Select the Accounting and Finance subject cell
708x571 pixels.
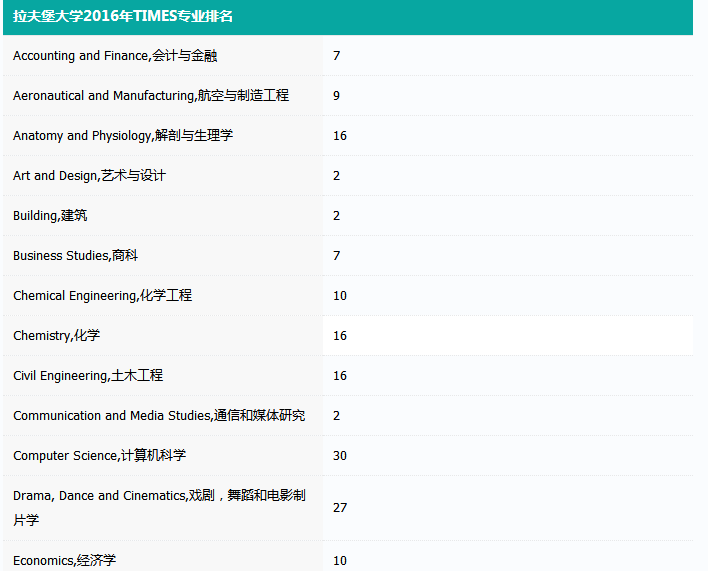[115, 56]
